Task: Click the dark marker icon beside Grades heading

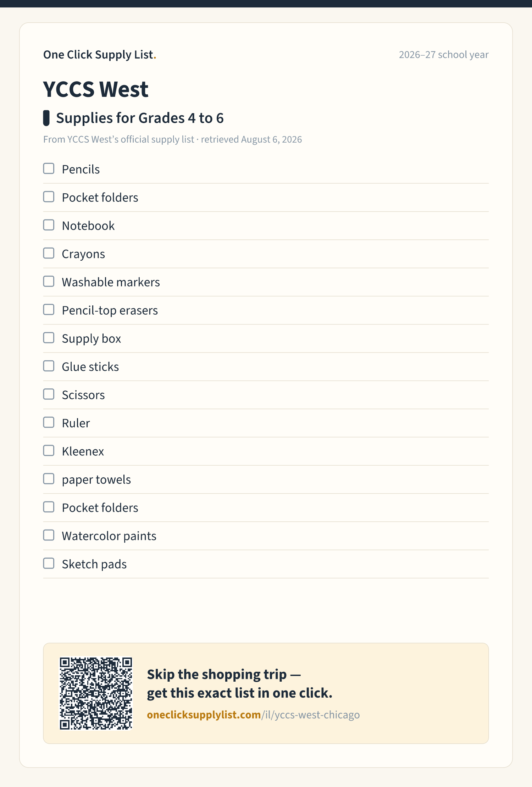Action: point(46,118)
